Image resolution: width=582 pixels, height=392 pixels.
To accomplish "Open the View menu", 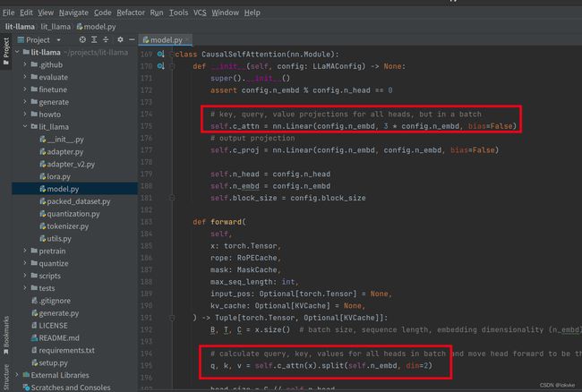I will (46, 13).
